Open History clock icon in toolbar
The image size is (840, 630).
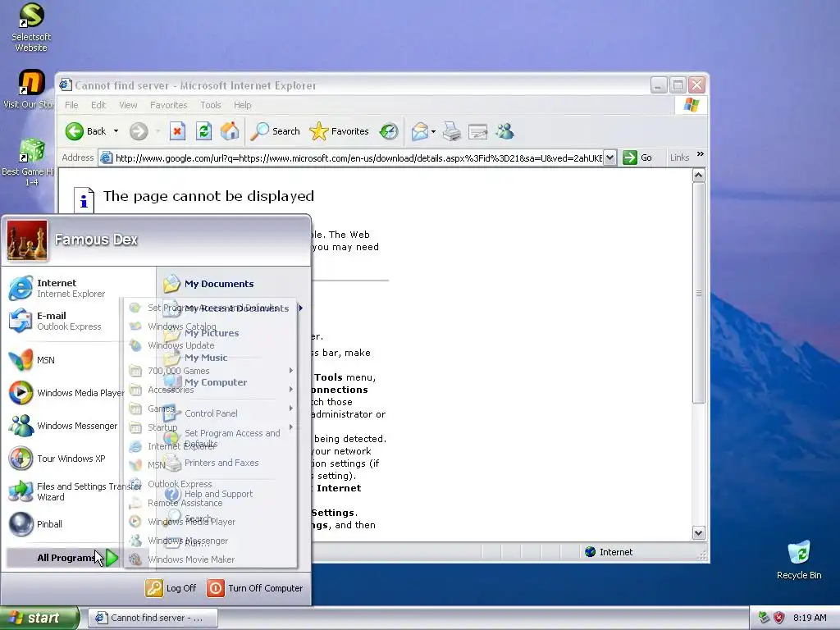tap(389, 131)
